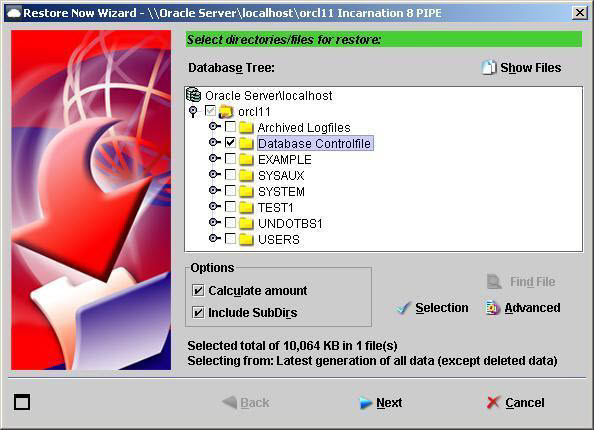
Task: Expand the UNDOTBS1 tree node
Action: tap(214, 222)
